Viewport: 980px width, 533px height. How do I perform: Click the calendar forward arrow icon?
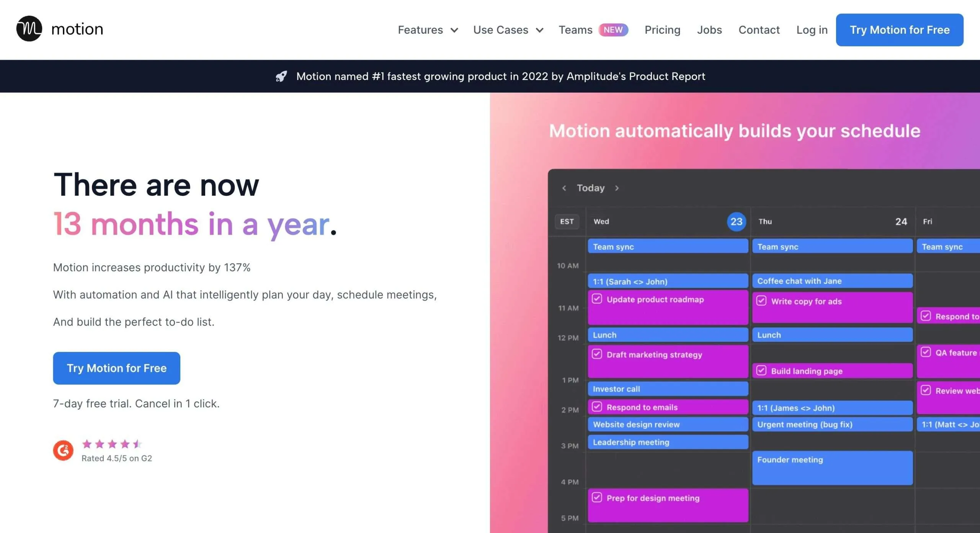(617, 188)
